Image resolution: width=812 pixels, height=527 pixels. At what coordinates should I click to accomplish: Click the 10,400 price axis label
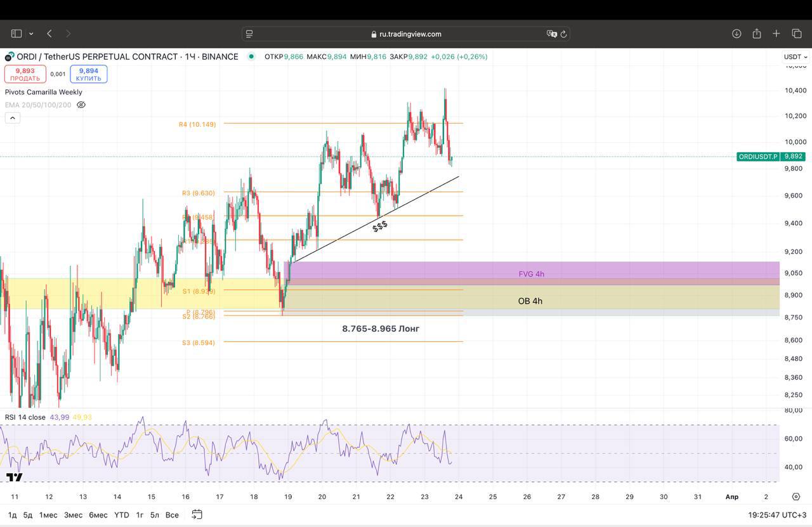(796, 91)
